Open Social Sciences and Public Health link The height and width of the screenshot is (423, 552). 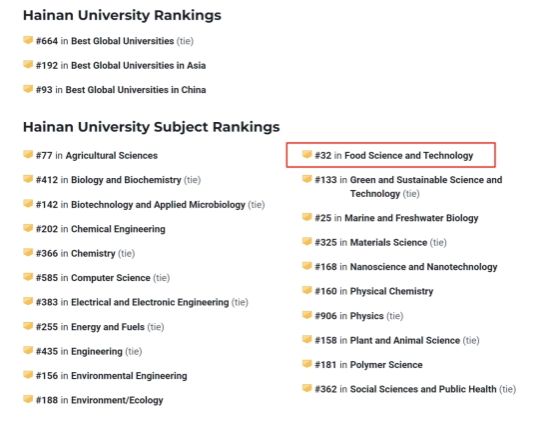tap(423, 389)
